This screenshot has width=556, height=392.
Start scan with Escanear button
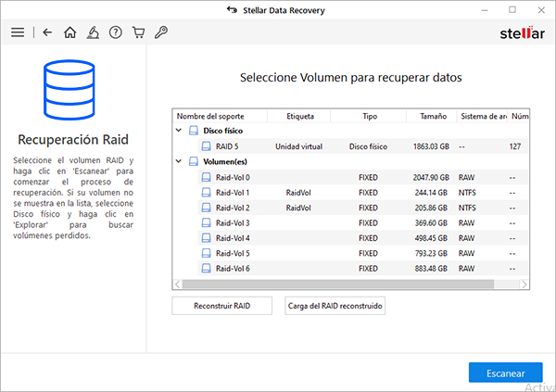click(x=505, y=372)
